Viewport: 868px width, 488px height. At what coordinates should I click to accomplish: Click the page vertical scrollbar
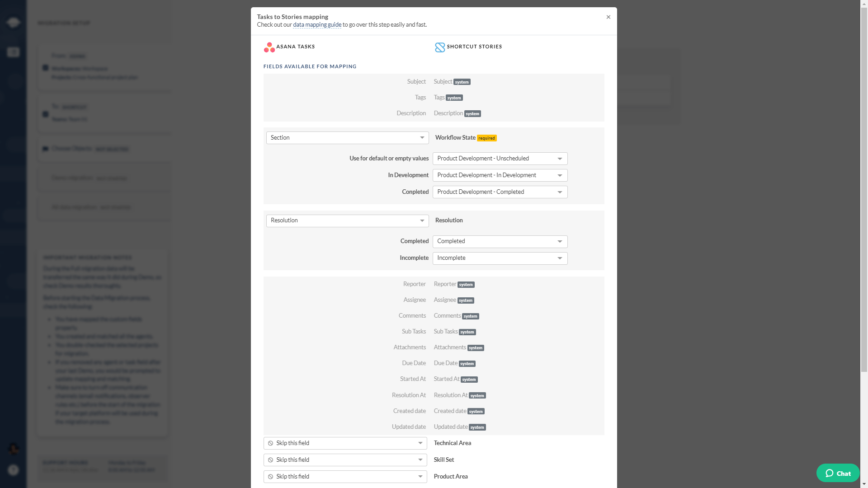(x=864, y=190)
